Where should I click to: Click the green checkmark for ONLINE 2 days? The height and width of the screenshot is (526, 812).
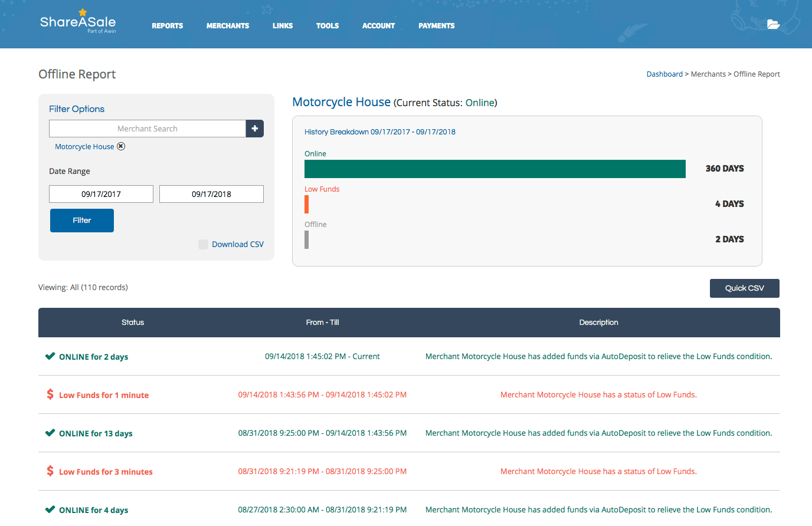point(50,356)
